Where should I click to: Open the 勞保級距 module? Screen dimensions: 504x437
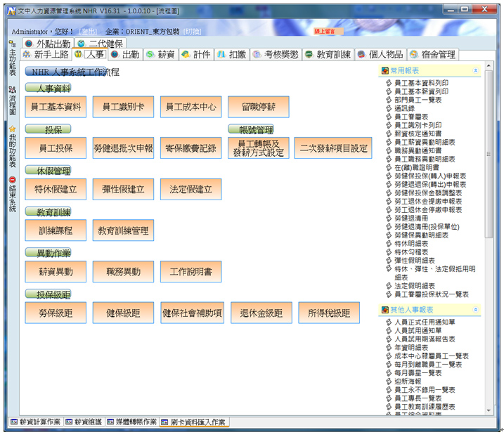point(56,313)
